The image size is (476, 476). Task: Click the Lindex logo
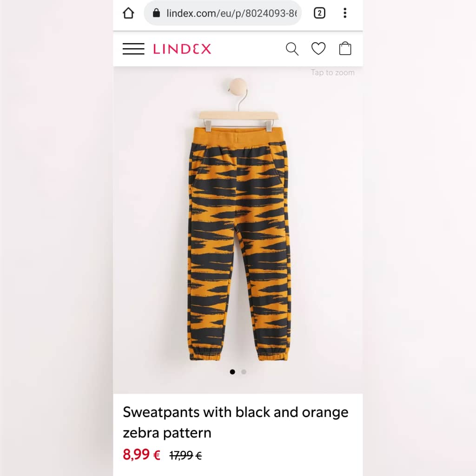[182, 49]
